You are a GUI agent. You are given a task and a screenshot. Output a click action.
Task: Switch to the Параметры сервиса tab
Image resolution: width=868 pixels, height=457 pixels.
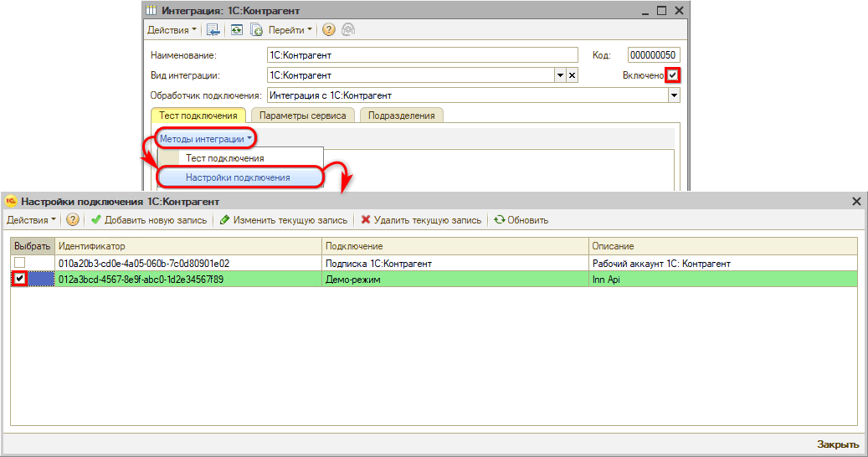pyautogui.click(x=303, y=116)
